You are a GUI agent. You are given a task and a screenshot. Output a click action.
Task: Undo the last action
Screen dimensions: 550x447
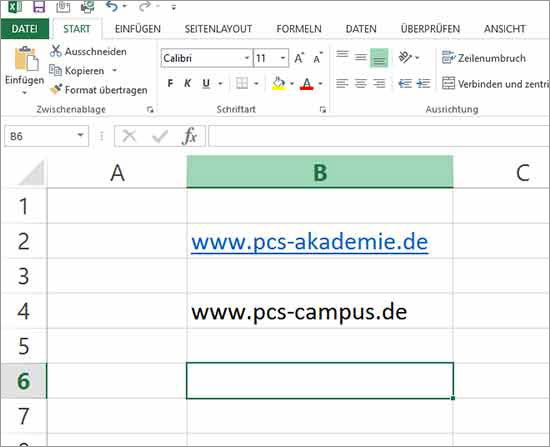tap(112, 6)
